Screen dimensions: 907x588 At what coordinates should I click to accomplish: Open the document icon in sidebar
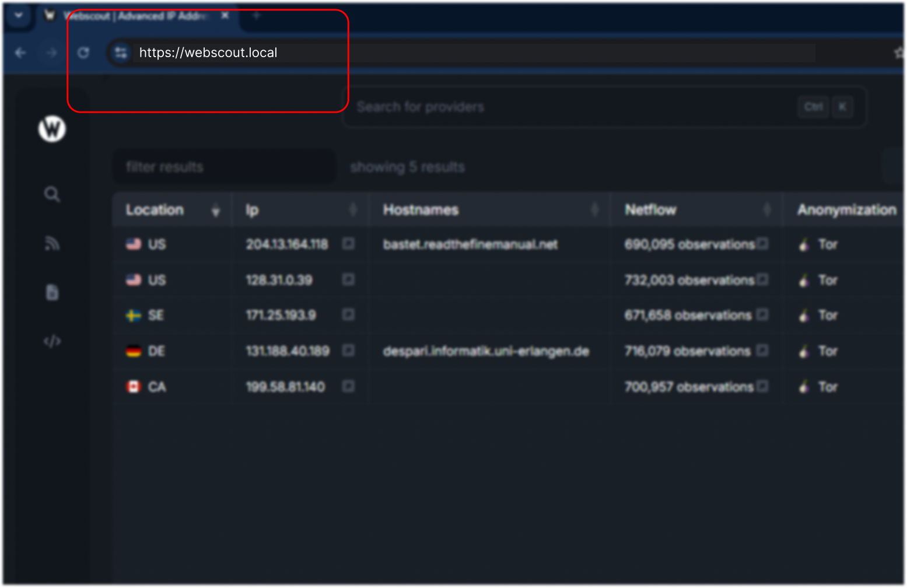tap(52, 292)
